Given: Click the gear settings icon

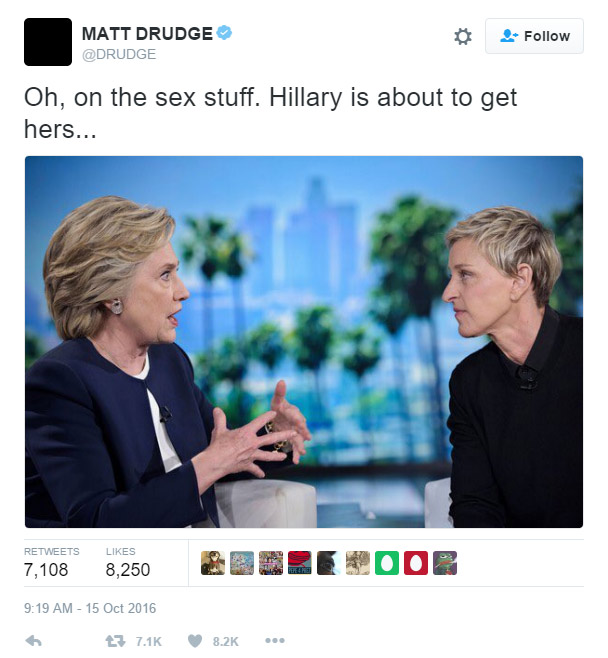Looking at the screenshot, I should [x=463, y=37].
